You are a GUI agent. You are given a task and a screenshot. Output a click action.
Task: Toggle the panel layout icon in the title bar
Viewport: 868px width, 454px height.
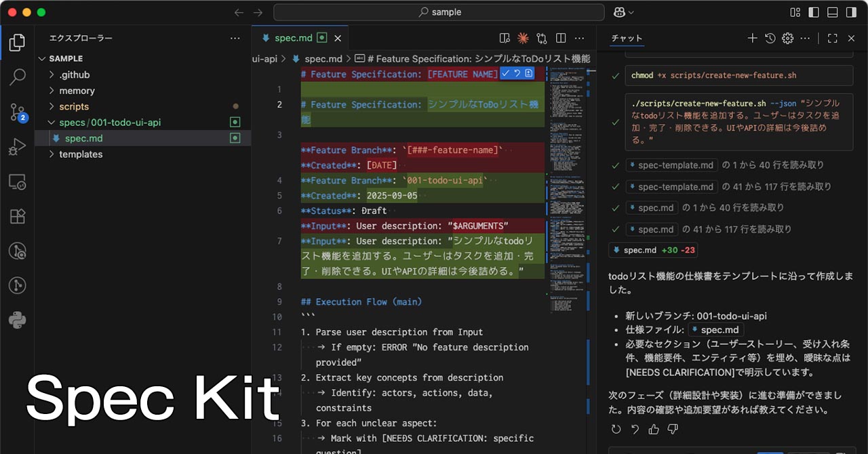pyautogui.click(x=831, y=12)
